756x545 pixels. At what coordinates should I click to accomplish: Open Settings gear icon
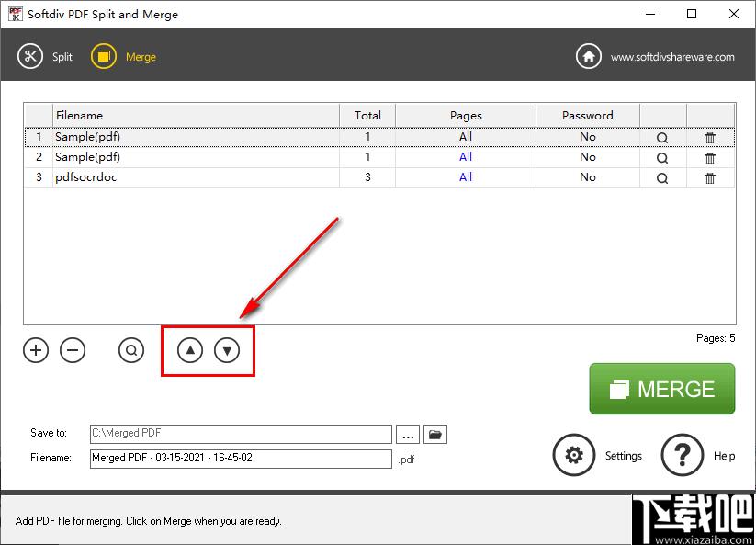click(574, 455)
